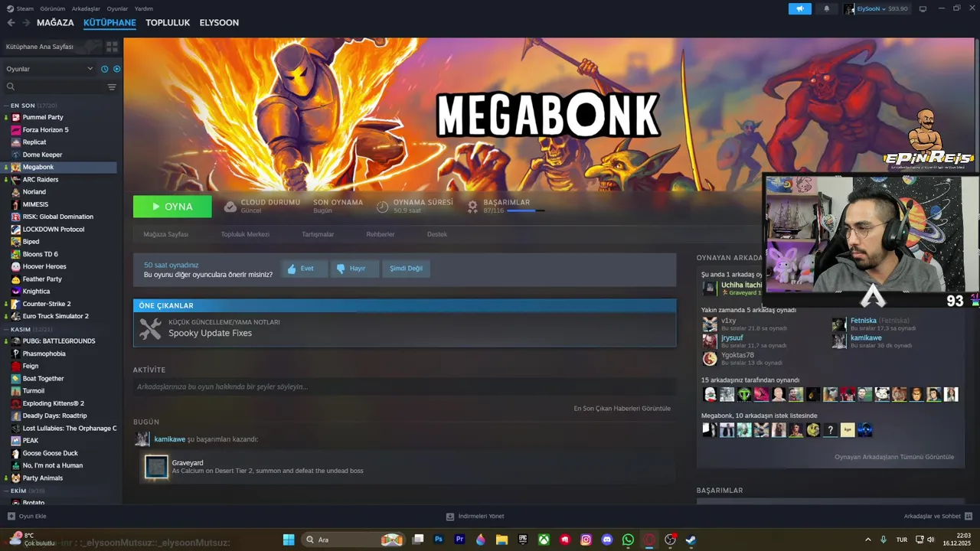Open the Yardım menu

coord(144,8)
